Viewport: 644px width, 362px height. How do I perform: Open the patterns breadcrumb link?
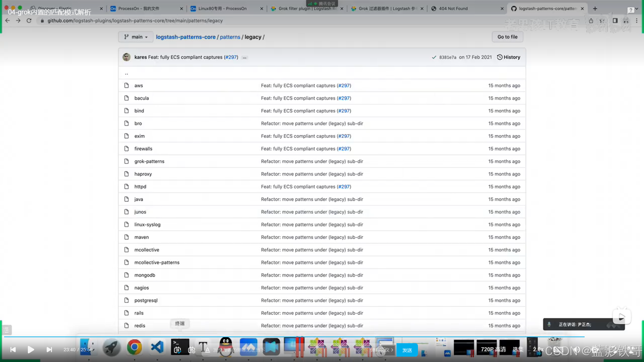coord(230,37)
